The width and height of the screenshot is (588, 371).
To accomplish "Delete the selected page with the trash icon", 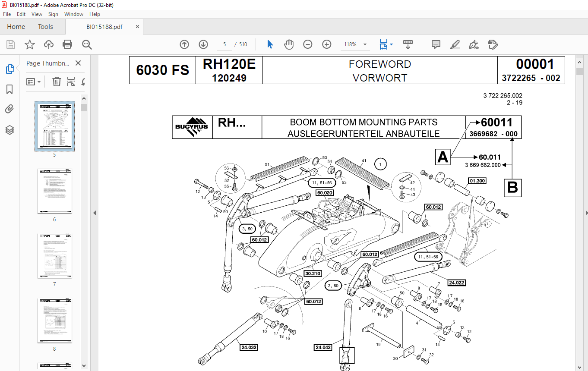I will pyautogui.click(x=57, y=82).
